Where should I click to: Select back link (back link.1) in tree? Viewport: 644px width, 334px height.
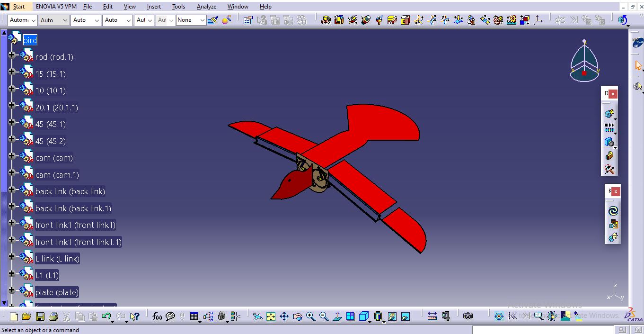point(73,208)
